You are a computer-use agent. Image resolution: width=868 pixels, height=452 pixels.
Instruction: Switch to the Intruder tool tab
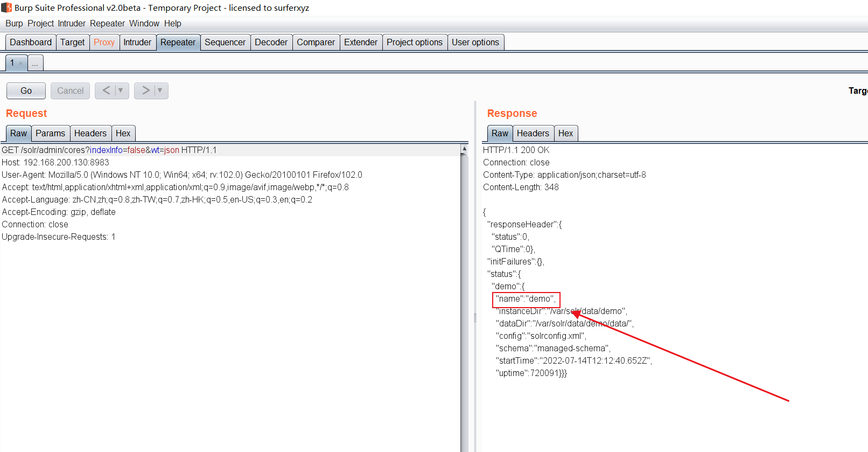(137, 42)
